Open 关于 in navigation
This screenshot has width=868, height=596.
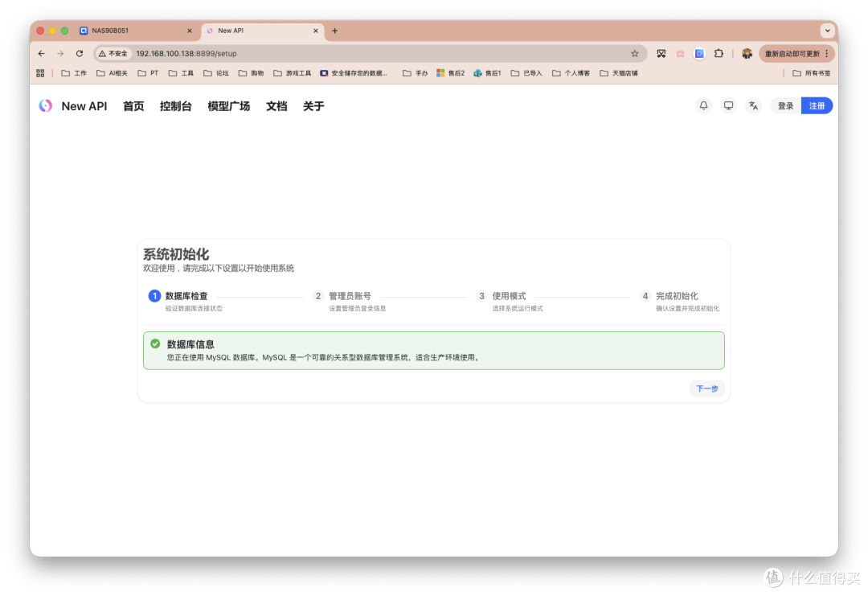tap(313, 106)
